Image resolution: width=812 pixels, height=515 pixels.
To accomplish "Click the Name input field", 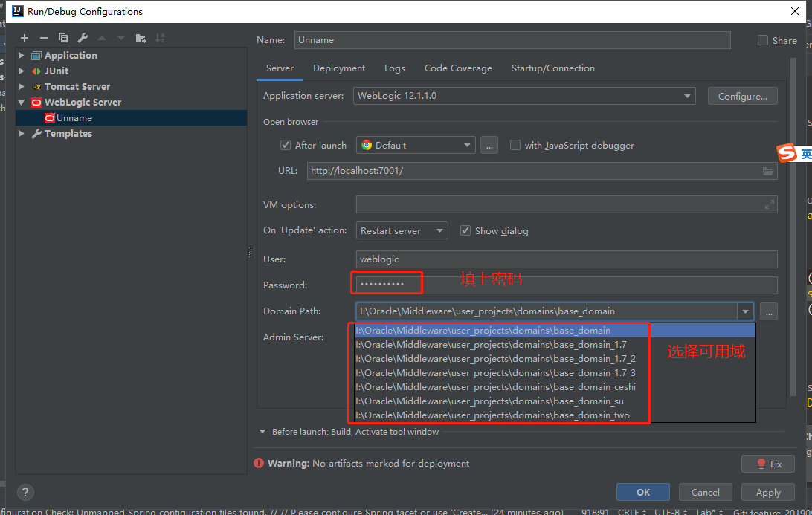I will tap(512, 40).
